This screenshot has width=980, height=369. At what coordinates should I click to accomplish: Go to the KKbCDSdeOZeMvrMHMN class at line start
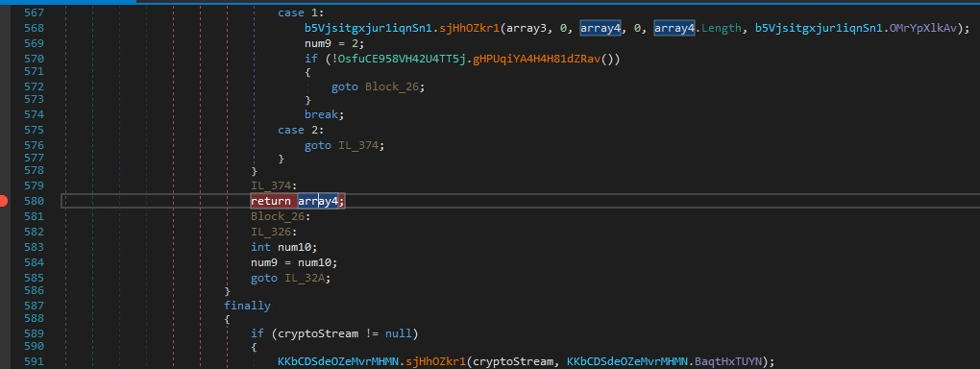pos(338,361)
